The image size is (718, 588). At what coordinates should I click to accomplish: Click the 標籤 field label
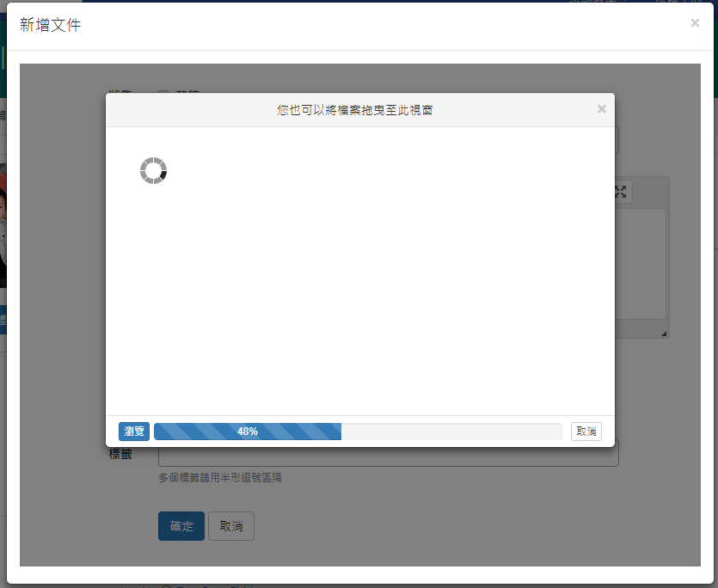(120, 454)
